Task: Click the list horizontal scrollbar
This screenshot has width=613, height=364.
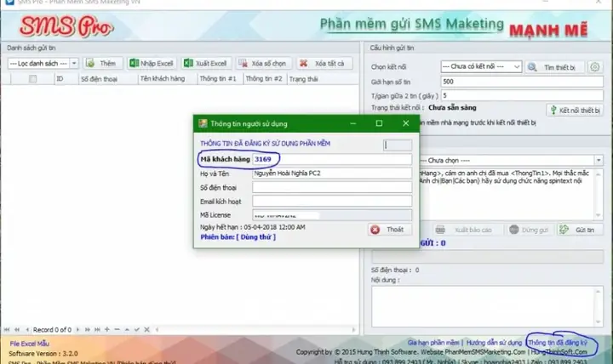Action: [256, 330]
